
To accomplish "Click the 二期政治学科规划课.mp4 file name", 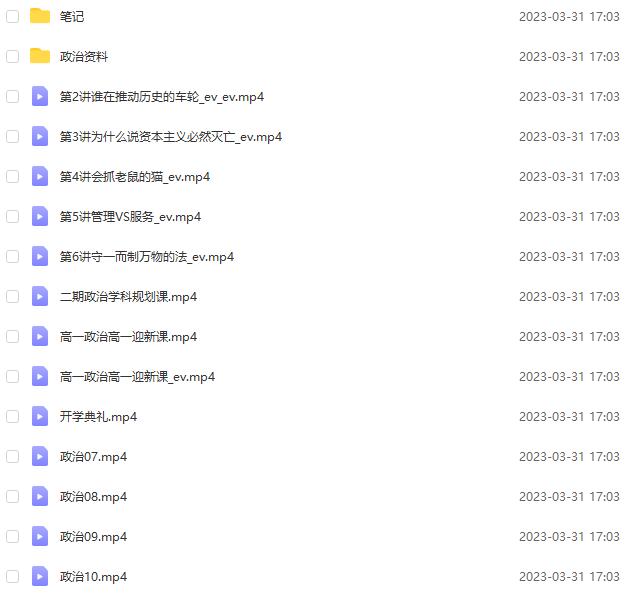I will (x=128, y=297).
